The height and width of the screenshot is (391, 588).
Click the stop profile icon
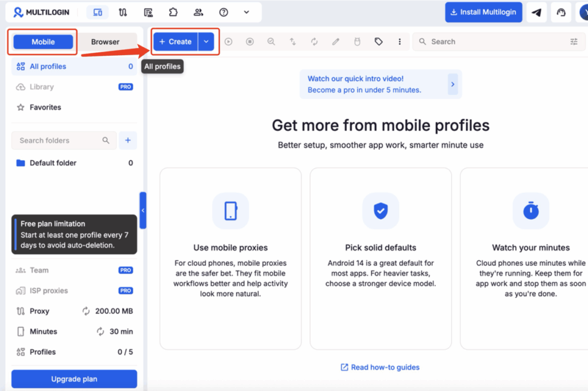250,41
